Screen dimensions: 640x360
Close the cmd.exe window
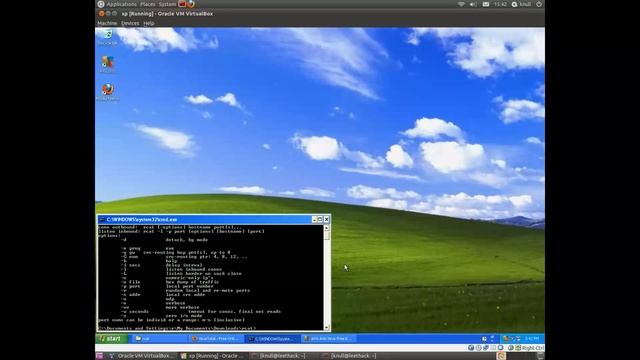[327, 220]
